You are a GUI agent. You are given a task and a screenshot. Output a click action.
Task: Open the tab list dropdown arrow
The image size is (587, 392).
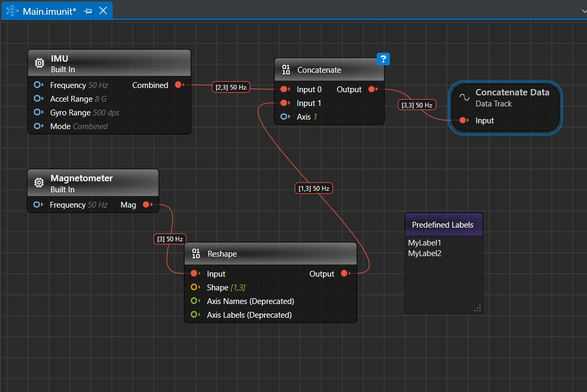[584, 11]
